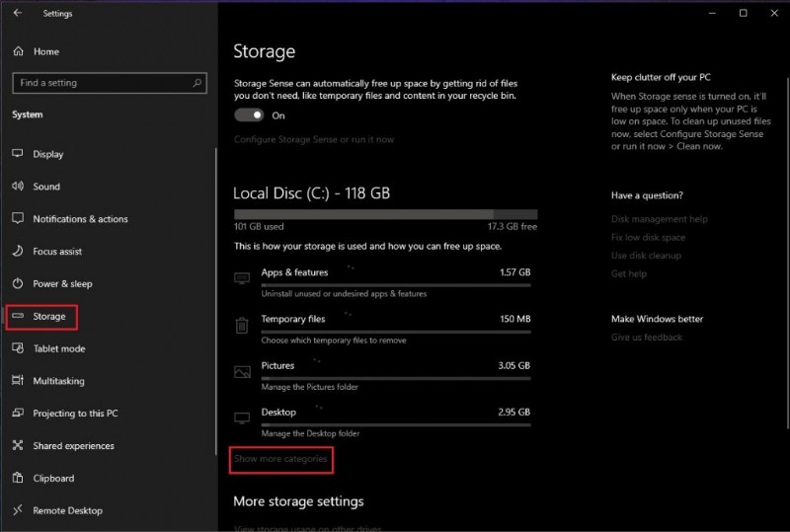Screen dimensions: 790x532
Task: Open Power & sleep page
Action: click(62, 283)
